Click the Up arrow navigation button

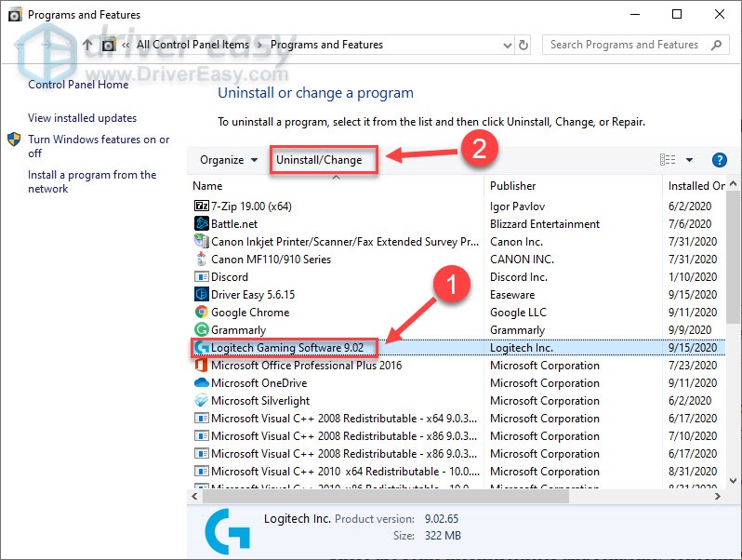[x=87, y=45]
